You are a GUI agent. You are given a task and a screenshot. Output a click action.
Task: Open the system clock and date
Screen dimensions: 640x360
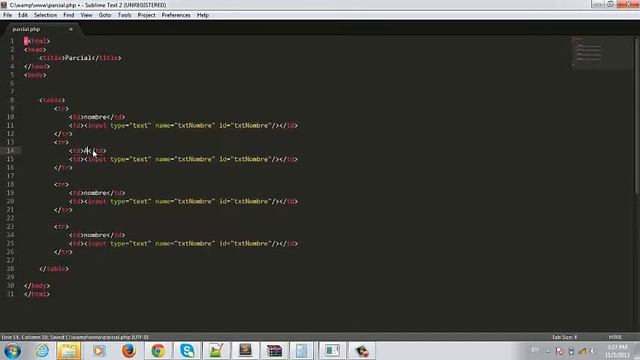click(x=617, y=351)
